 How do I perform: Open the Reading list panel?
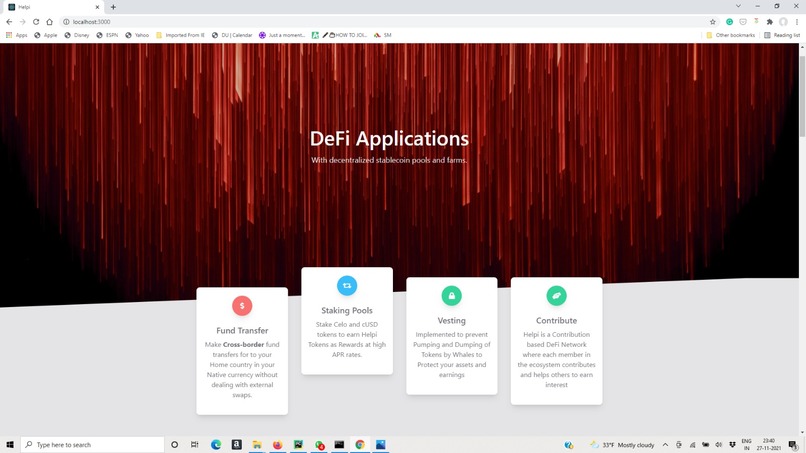coord(782,35)
